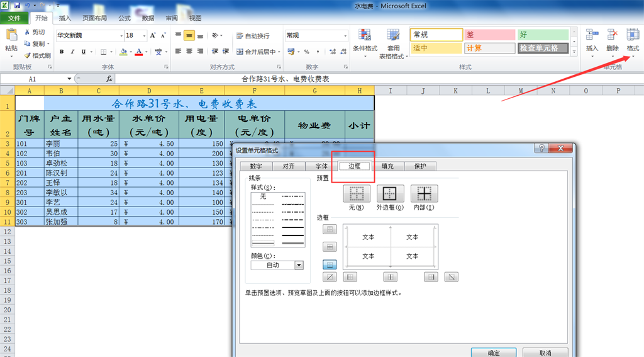The height and width of the screenshot is (357, 644).
Task: Toggle bold formatting in the ribbon
Action: [62, 52]
